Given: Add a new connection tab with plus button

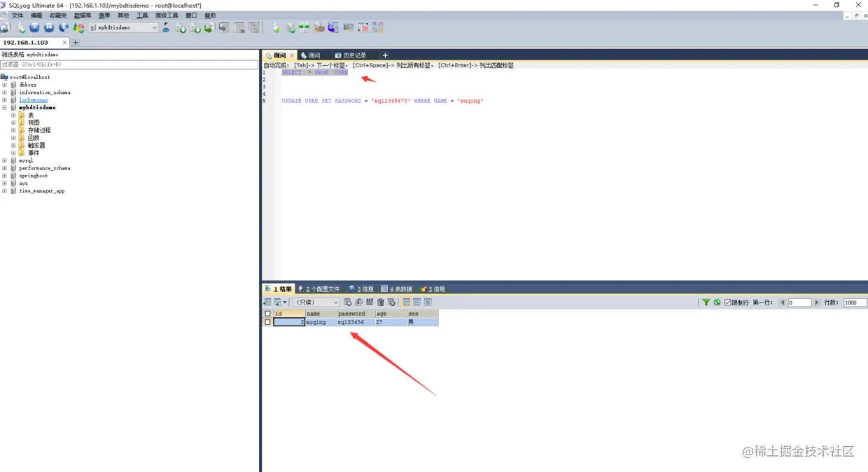Looking at the screenshot, I should coord(76,43).
